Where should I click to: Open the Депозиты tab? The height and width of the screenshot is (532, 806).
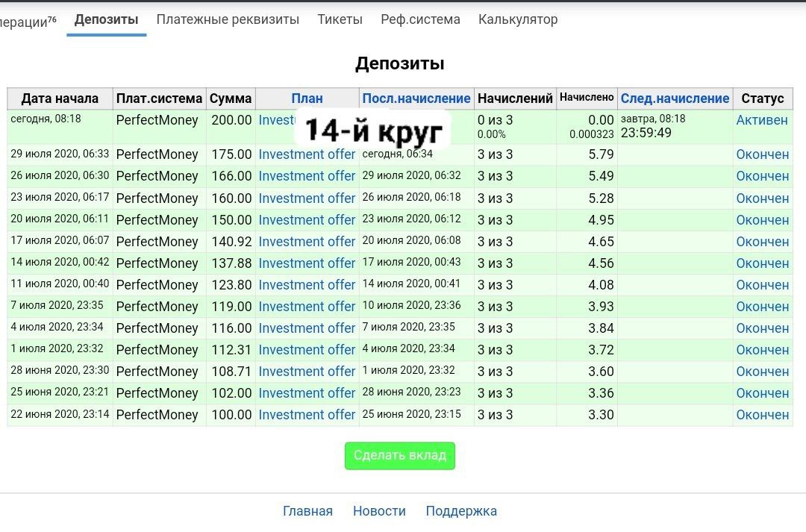pyautogui.click(x=107, y=19)
